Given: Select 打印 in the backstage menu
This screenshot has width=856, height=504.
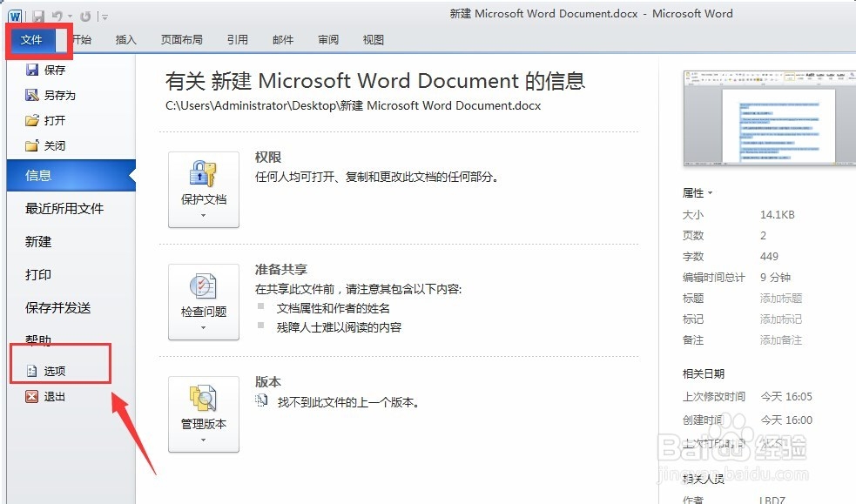Looking at the screenshot, I should [38, 274].
